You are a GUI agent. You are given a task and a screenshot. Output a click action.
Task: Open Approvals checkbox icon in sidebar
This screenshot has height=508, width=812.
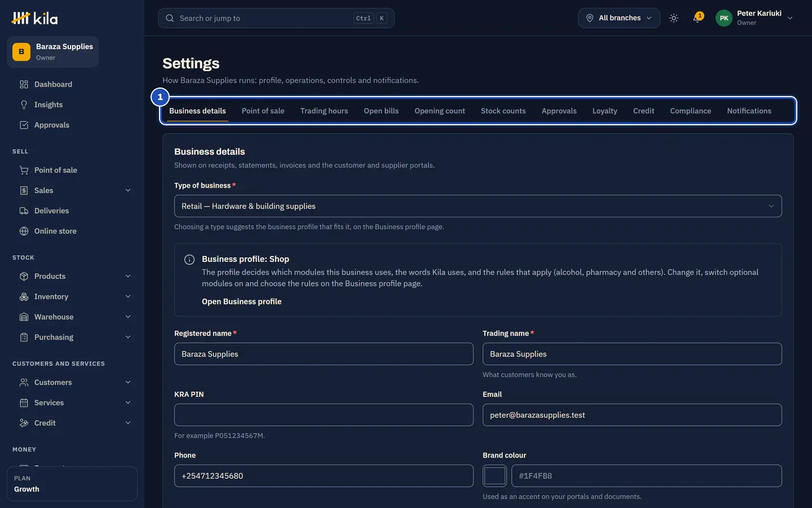(x=24, y=125)
